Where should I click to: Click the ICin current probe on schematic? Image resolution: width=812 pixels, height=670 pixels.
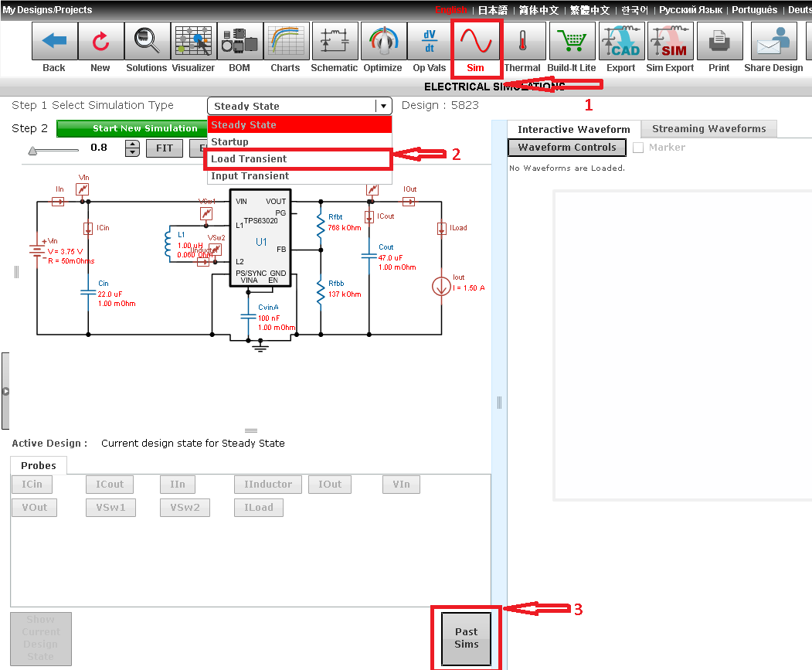pyautogui.click(x=88, y=228)
